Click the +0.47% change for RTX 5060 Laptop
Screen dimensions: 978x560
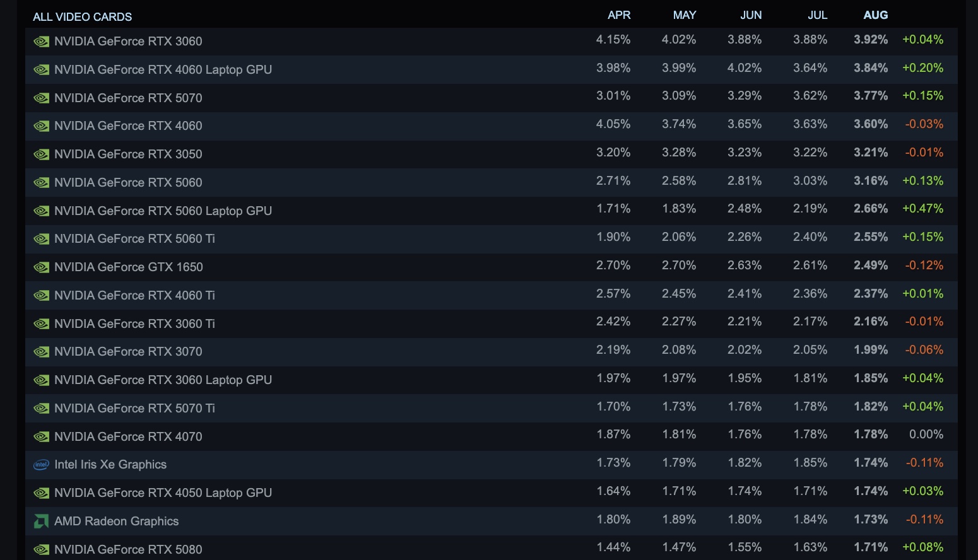tap(923, 209)
